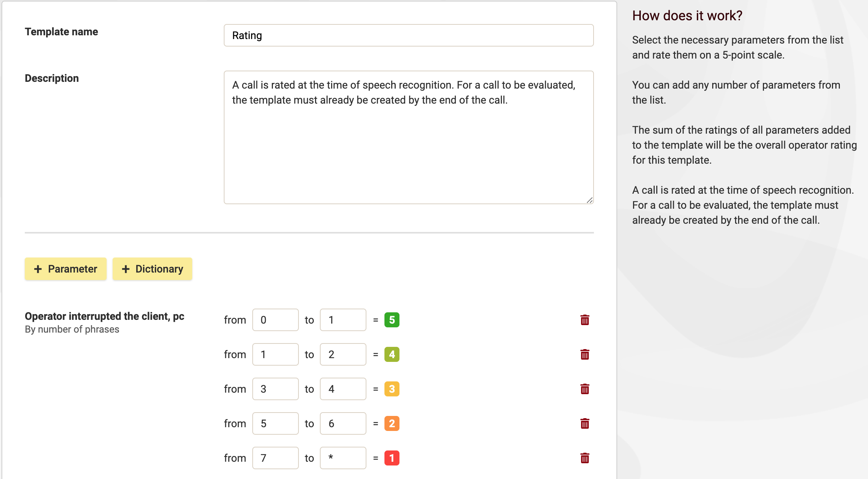Click the yellow rating 3 badge

392,389
